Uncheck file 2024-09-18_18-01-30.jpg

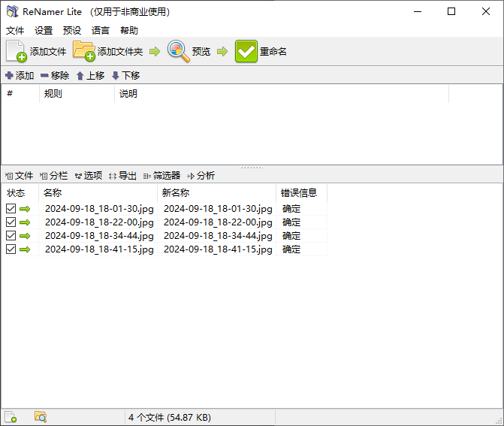[11, 209]
